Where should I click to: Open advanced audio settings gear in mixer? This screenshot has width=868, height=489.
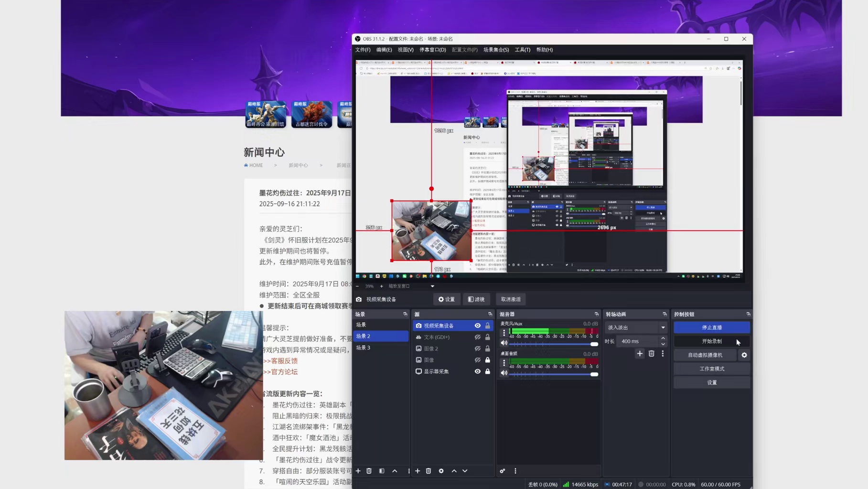tap(502, 471)
